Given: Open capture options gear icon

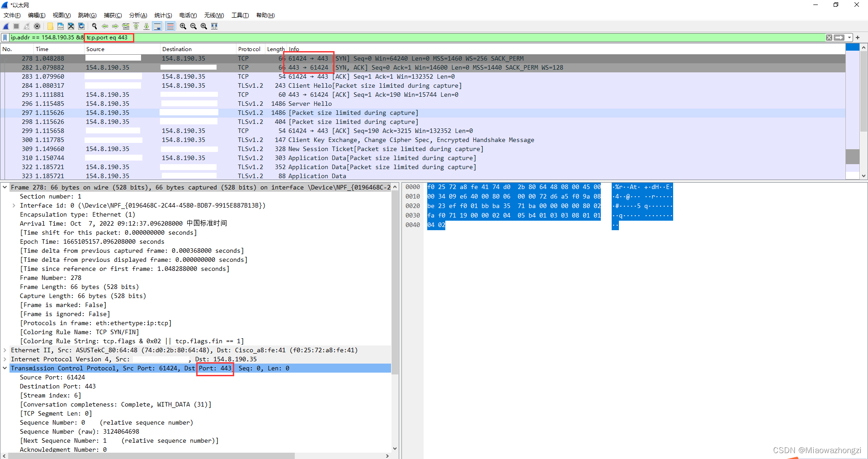Looking at the screenshot, I should click(37, 26).
